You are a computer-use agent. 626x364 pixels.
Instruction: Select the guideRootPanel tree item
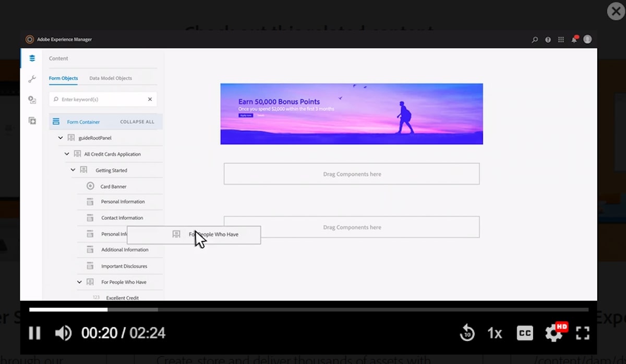pos(94,138)
